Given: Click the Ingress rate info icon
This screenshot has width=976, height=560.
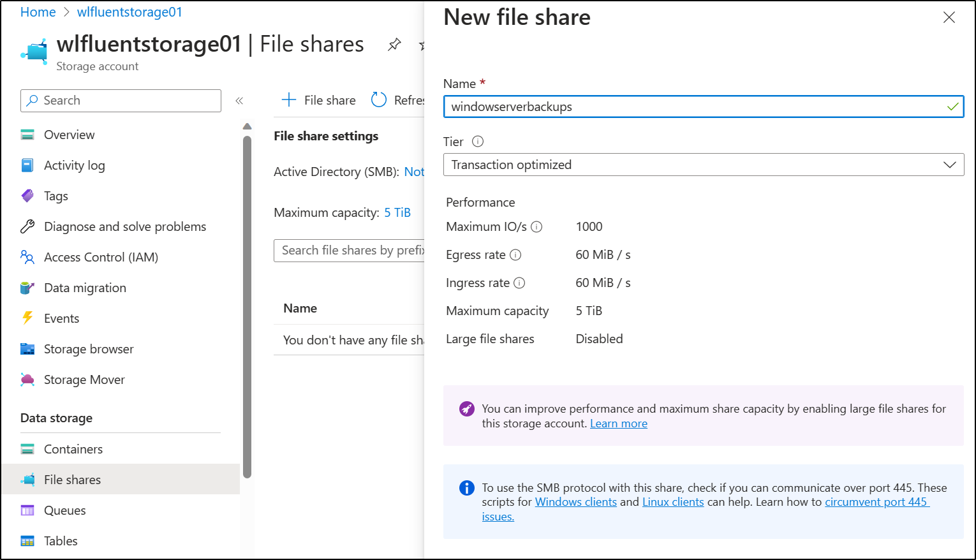Looking at the screenshot, I should pos(519,283).
